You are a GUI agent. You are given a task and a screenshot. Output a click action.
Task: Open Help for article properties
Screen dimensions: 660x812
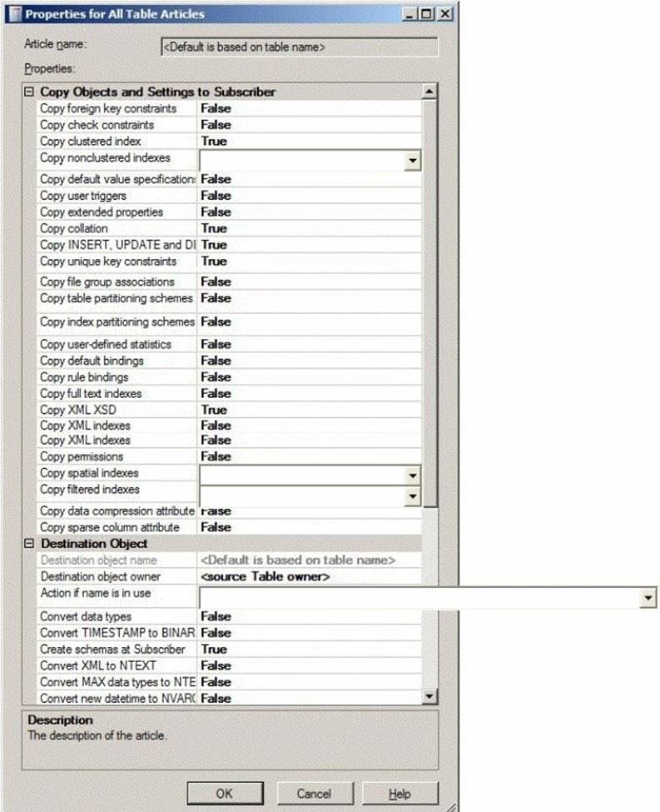click(401, 793)
